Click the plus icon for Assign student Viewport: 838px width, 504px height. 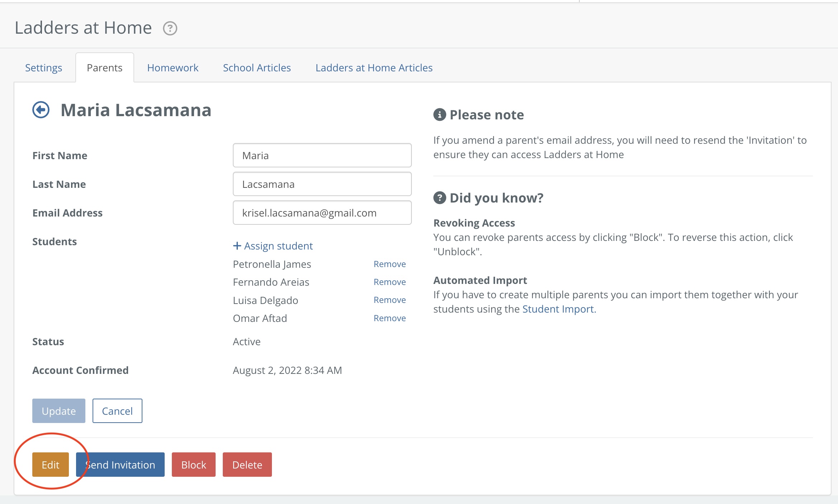(237, 246)
